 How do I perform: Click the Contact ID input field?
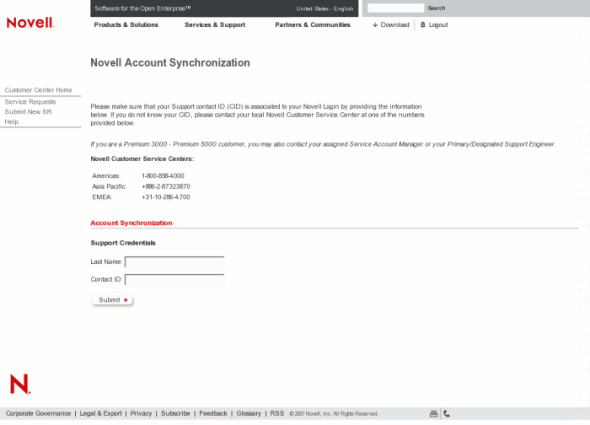tap(175, 279)
